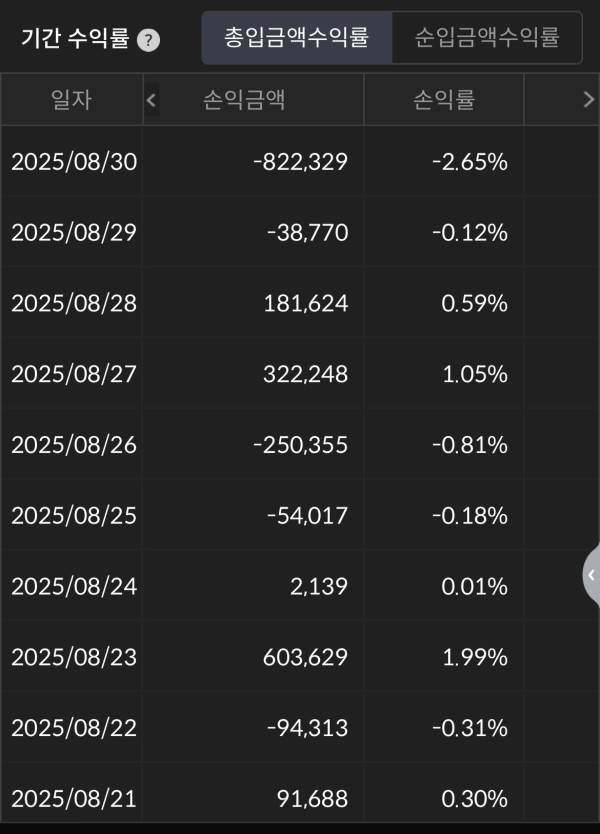This screenshot has height=834, width=600.
Task: Switch to the 순입금액수익률 tab
Action: coord(487,37)
